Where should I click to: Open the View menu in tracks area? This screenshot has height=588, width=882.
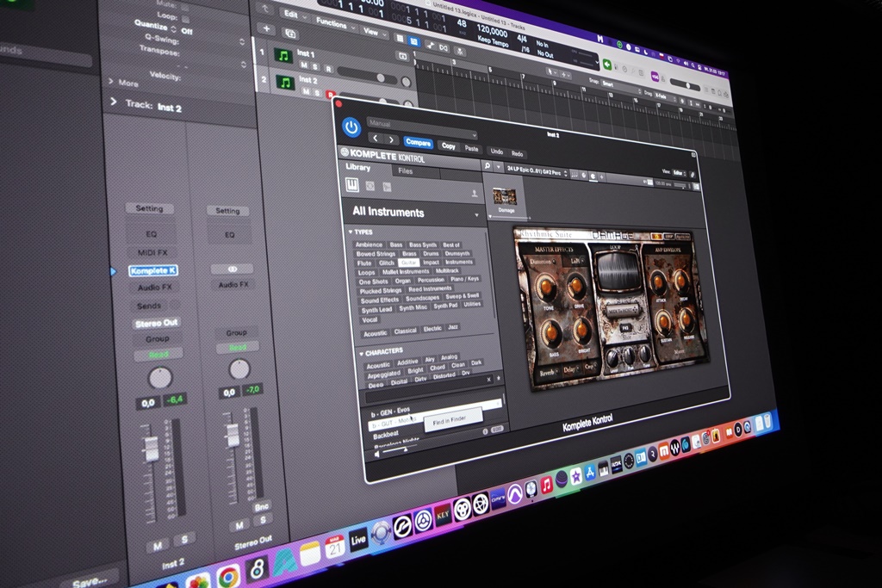tap(373, 32)
